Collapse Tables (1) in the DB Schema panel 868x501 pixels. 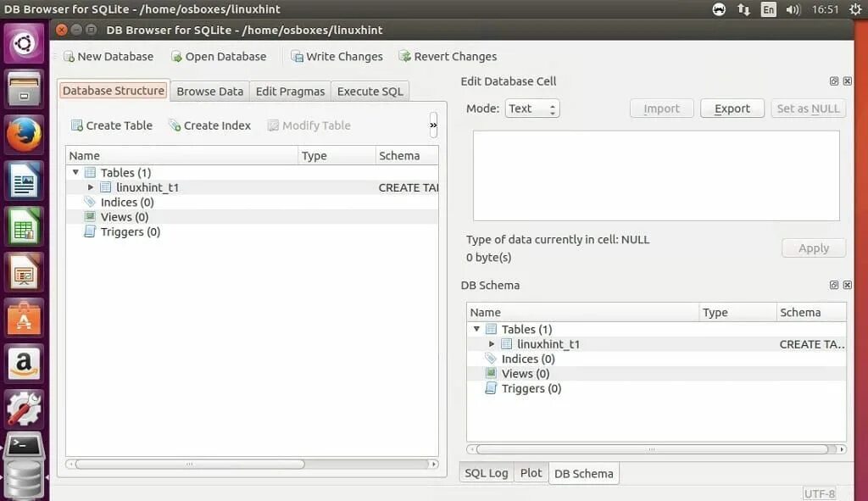point(476,329)
